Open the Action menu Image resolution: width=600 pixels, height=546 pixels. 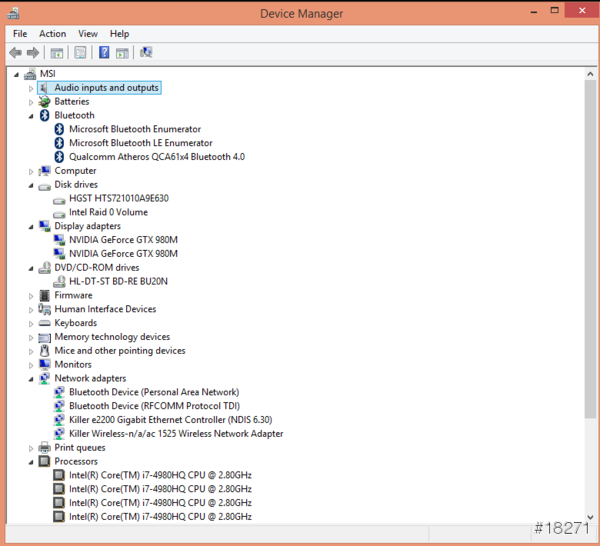52,34
